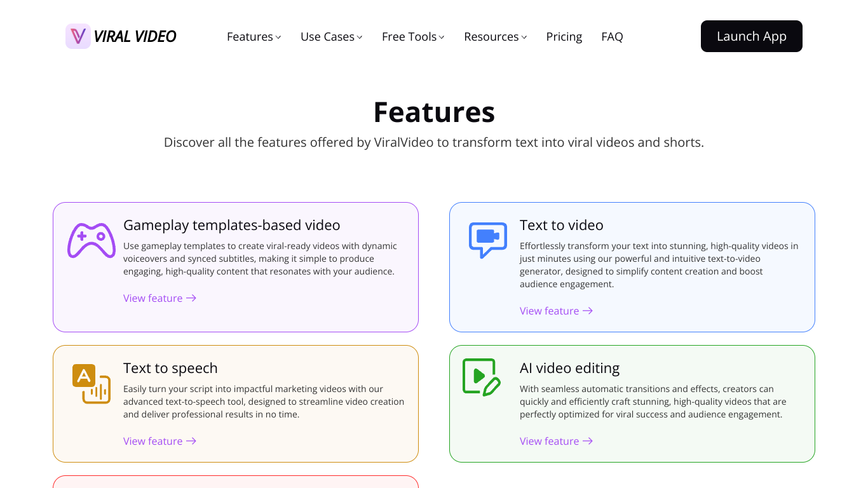The height and width of the screenshot is (488, 868).
Task: View feature link for Text to speech
Action: coord(160,441)
